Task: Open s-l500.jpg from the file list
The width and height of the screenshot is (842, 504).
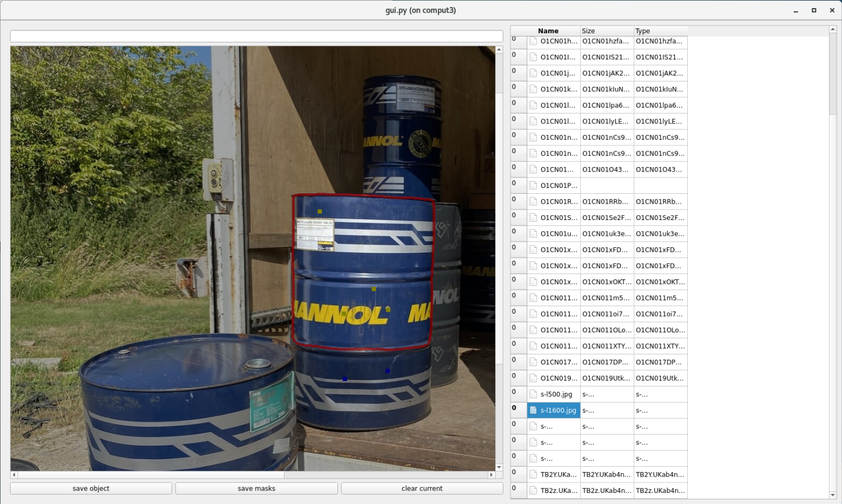Action: 556,395
